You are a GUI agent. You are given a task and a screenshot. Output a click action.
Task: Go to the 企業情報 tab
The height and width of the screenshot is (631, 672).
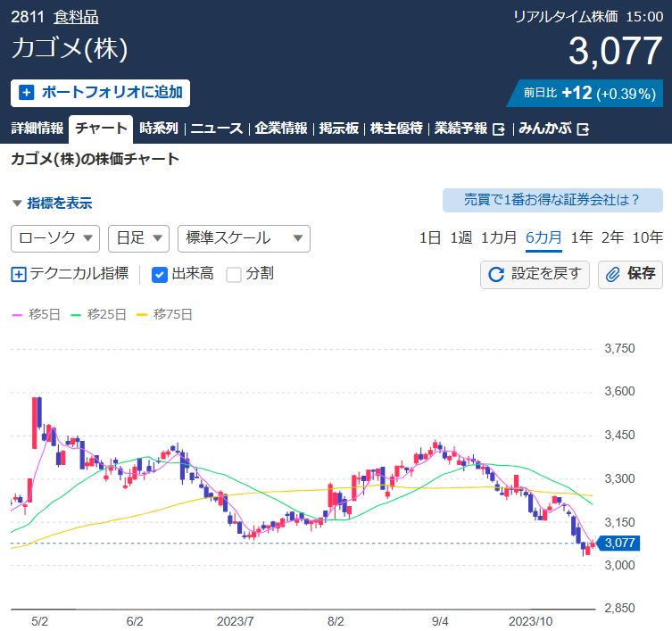[281, 129]
